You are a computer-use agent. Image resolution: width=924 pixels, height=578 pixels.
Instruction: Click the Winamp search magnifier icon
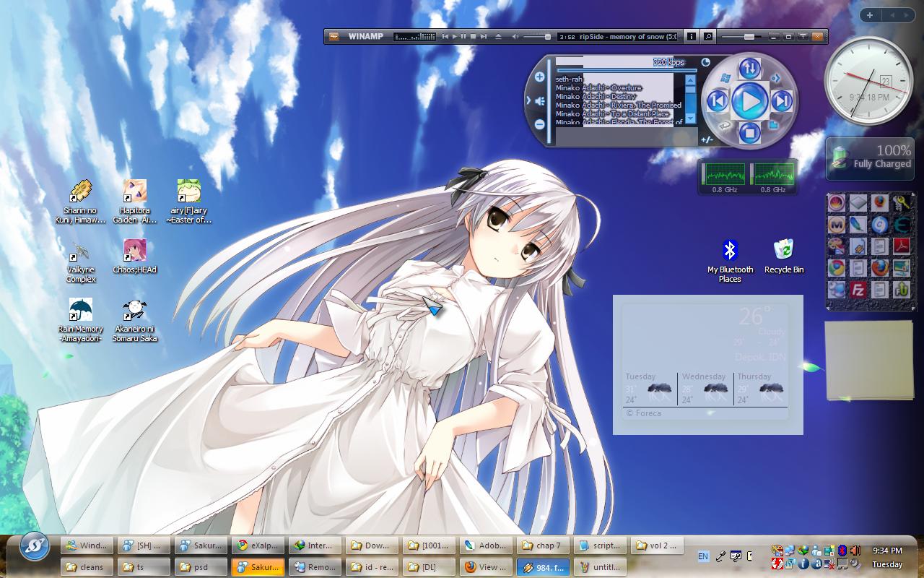click(708, 36)
